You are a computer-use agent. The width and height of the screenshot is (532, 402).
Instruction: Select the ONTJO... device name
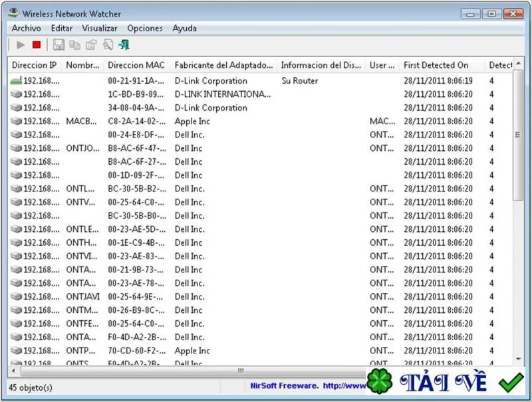[x=82, y=148]
